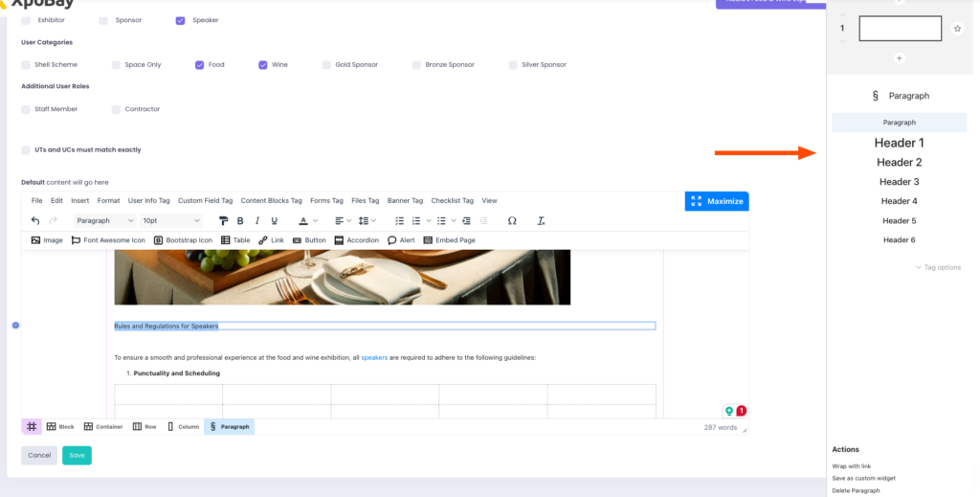The width and height of the screenshot is (980, 497).
Task: Uncheck the Speaker user type
Action: (180, 19)
